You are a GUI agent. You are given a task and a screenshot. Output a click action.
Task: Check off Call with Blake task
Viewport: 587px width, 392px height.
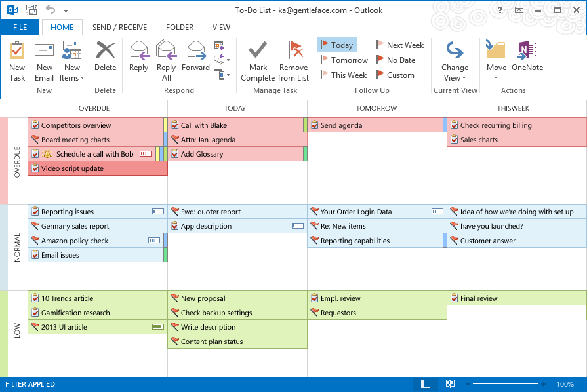(175, 125)
